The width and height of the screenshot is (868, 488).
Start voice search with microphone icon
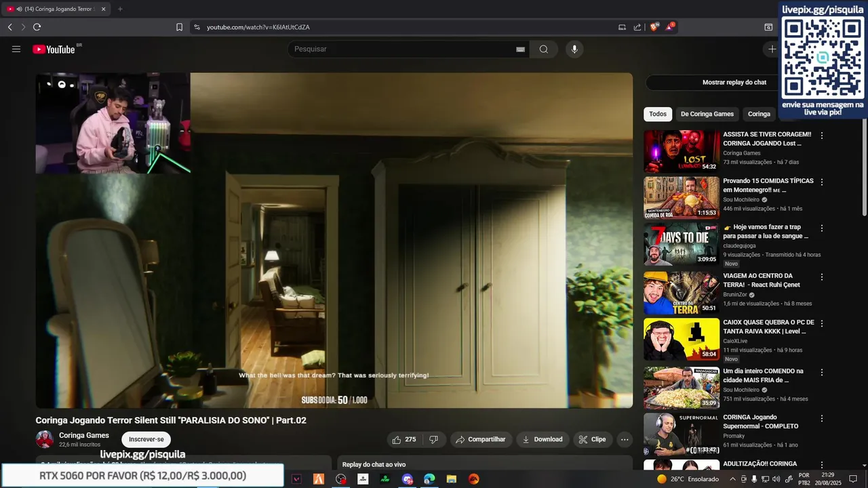[x=574, y=49]
